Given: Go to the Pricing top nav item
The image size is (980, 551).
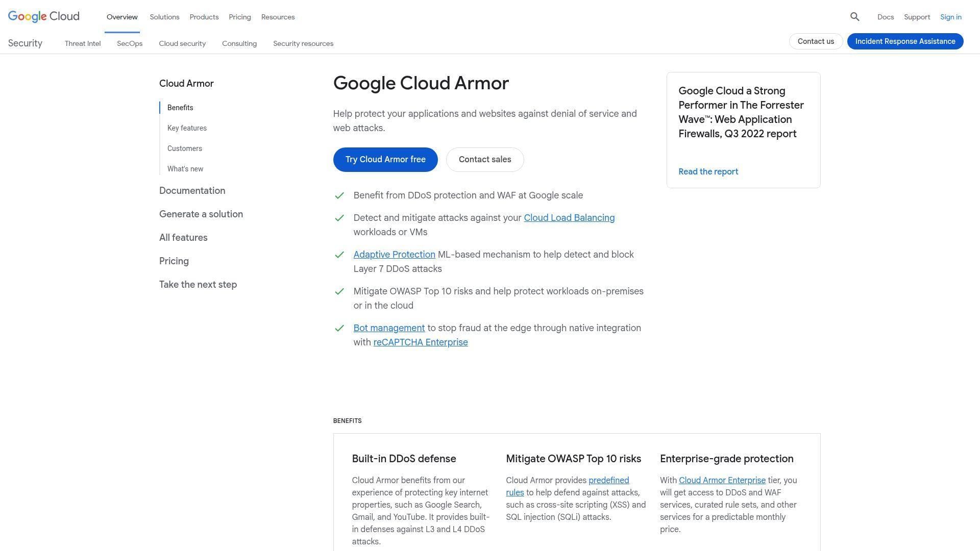Looking at the screenshot, I should coord(240,17).
